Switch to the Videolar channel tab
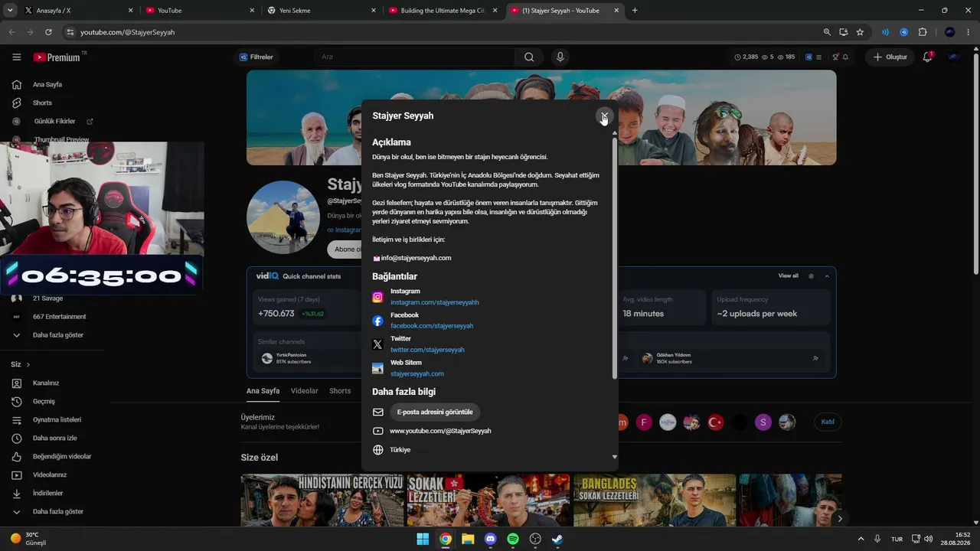The image size is (980, 551). [x=304, y=391]
